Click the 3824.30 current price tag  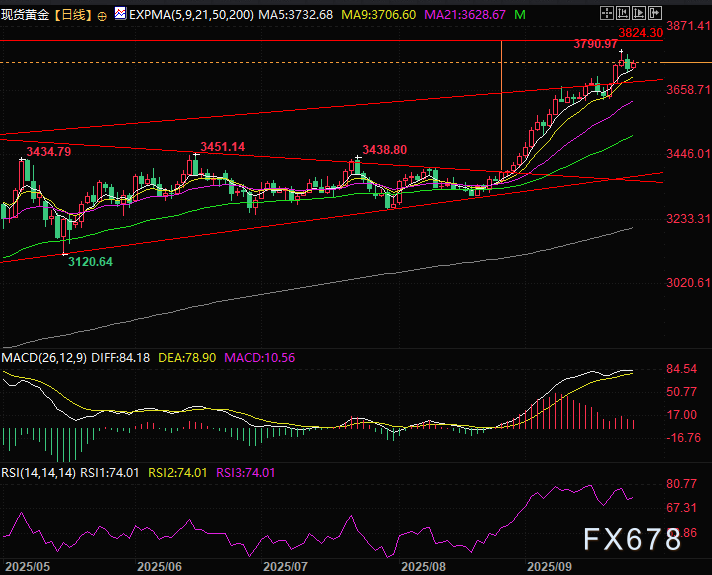click(x=640, y=33)
